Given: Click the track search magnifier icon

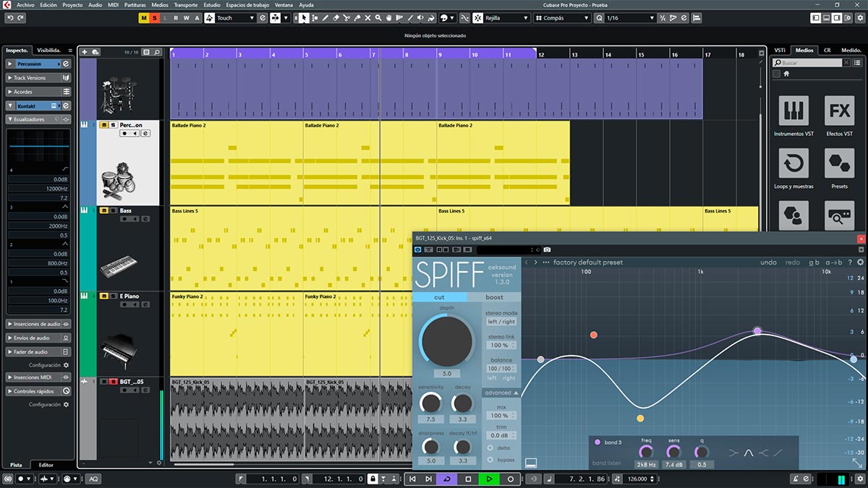Looking at the screenshot, I should pyautogui.click(x=157, y=52).
